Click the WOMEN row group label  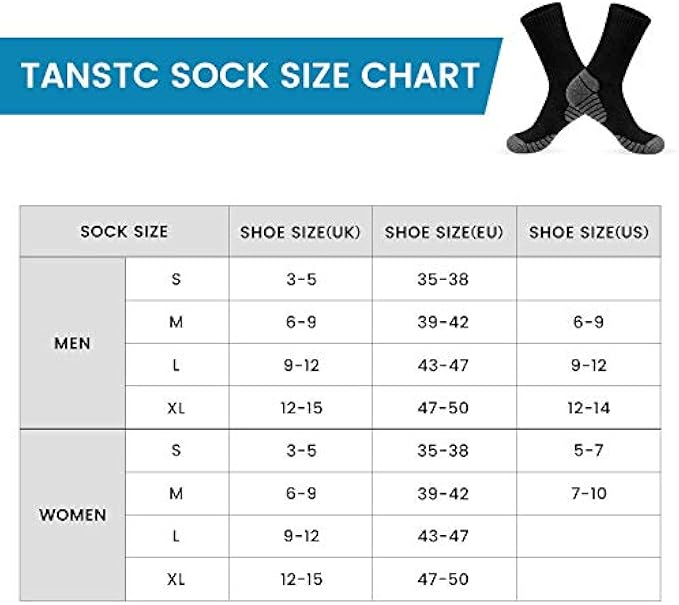72,515
